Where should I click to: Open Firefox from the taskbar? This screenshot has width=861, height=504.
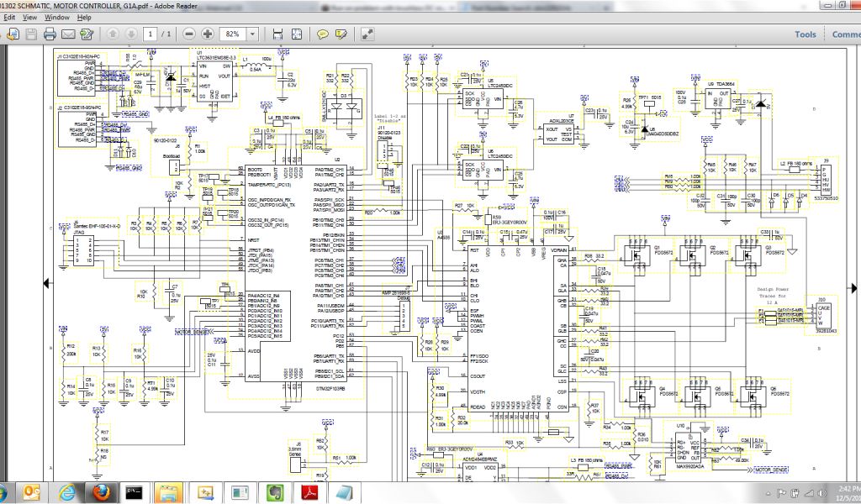pyautogui.click(x=100, y=492)
